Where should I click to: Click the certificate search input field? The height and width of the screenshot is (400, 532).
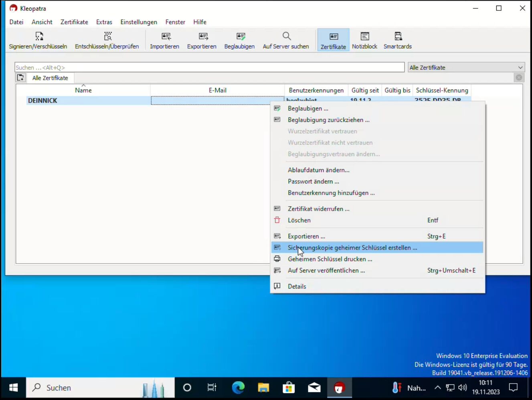[209, 67]
